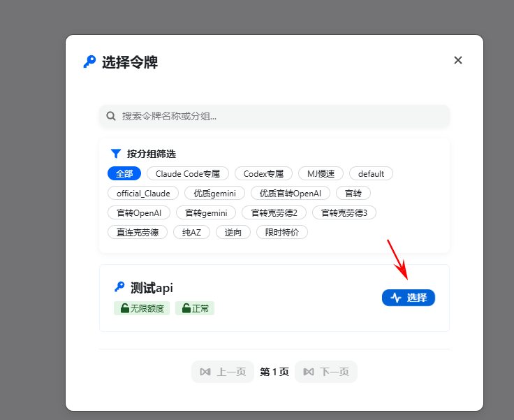
Task: Filter by the official_Claude group
Action: 143,194
